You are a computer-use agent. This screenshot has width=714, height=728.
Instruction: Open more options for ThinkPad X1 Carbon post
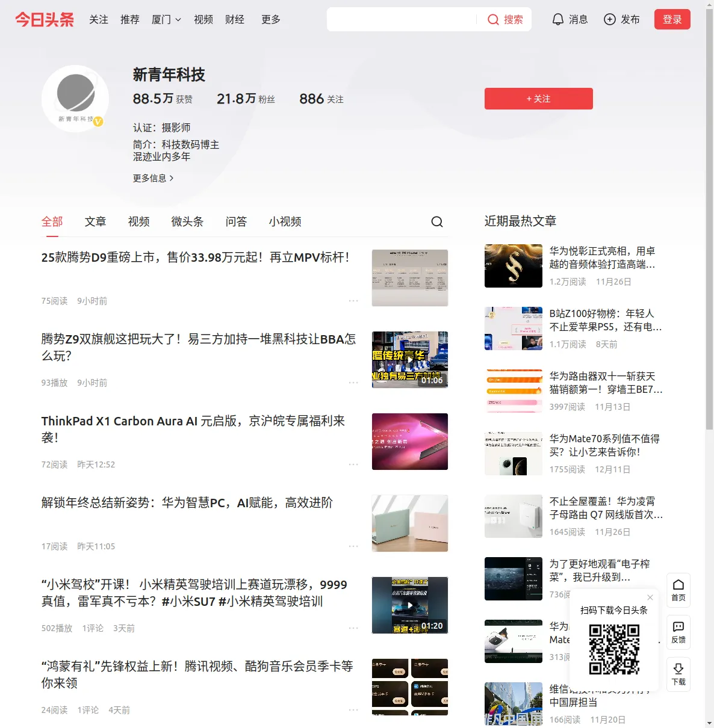(x=353, y=464)
